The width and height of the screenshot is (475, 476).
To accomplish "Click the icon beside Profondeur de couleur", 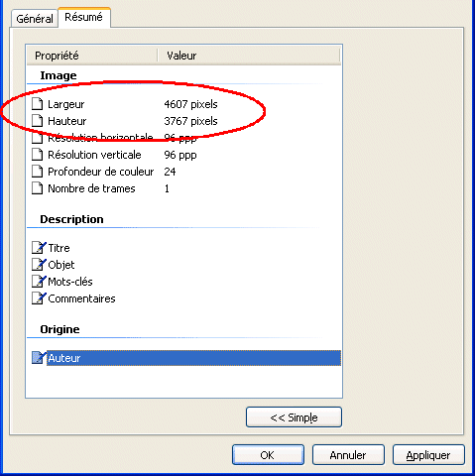I will (x=38, y=172).
